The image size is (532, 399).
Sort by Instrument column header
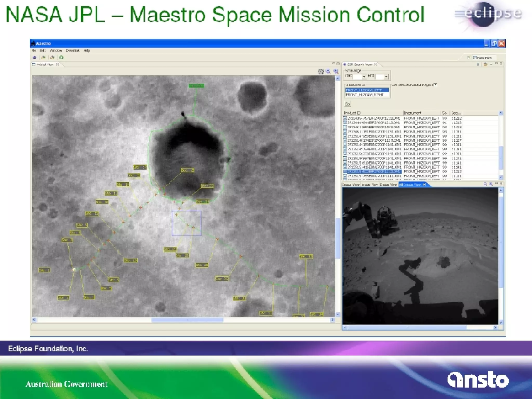(413, 113)
